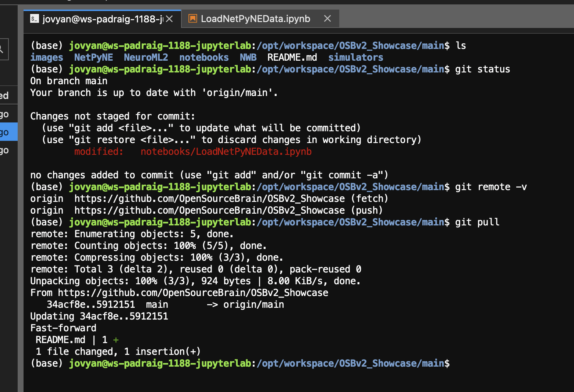
Task: Click the 'simulators' directory name
Action: [356, 57]
